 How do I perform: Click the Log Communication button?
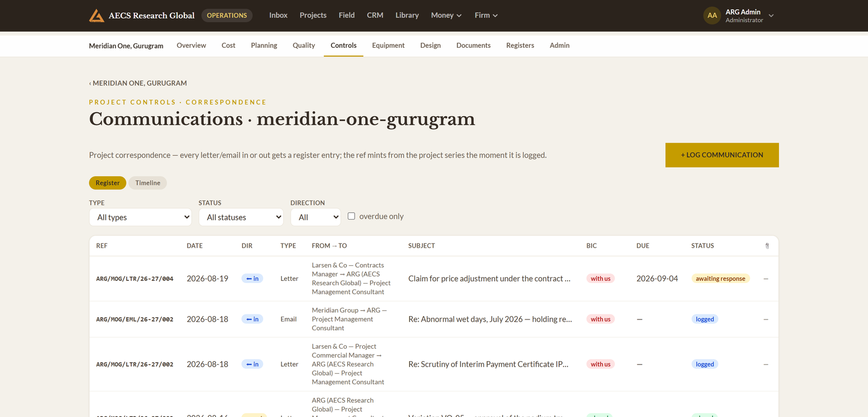coord(722,155)
